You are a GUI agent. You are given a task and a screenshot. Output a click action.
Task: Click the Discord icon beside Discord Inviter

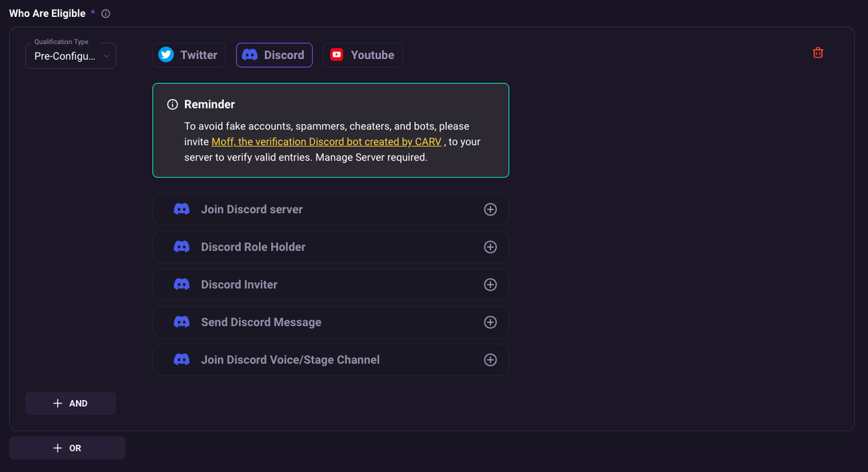(181, 284)
